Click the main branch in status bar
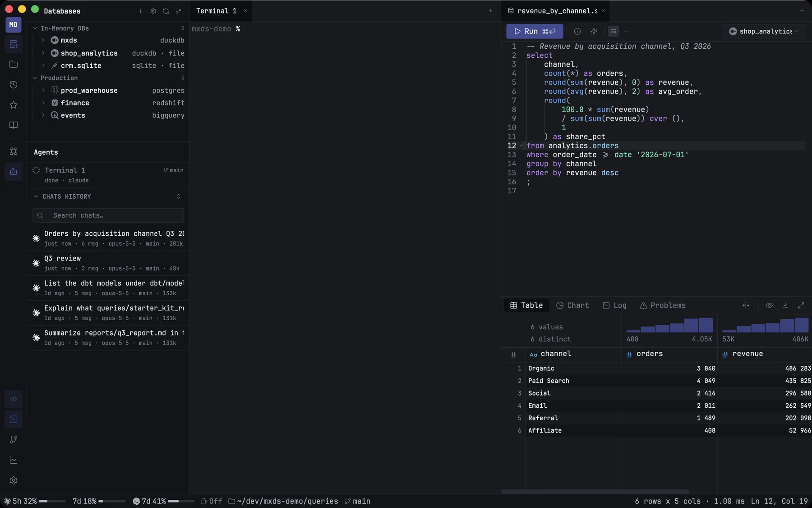The width and height of the screenshot is (812, 508). point(357,501)
